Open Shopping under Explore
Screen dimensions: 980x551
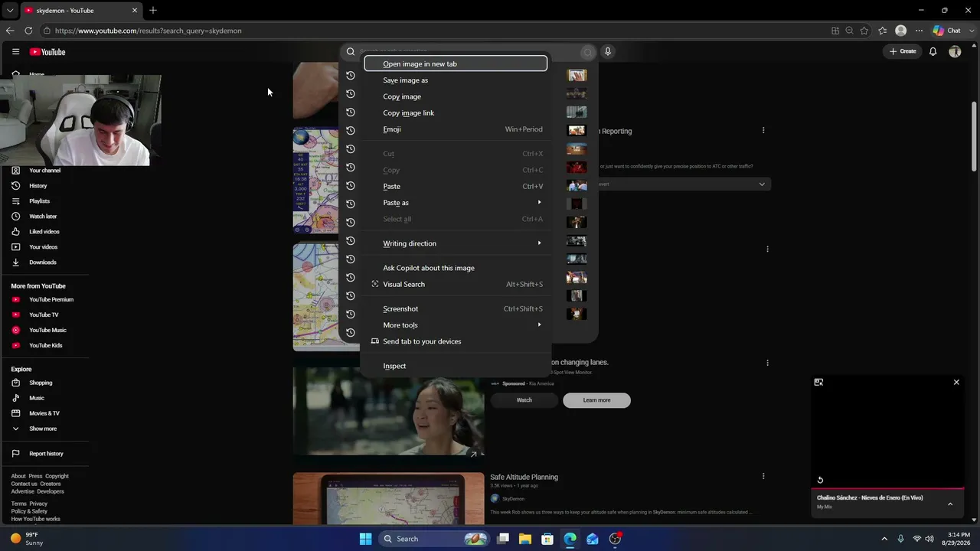pyautogui.click(x=41, y=383)
